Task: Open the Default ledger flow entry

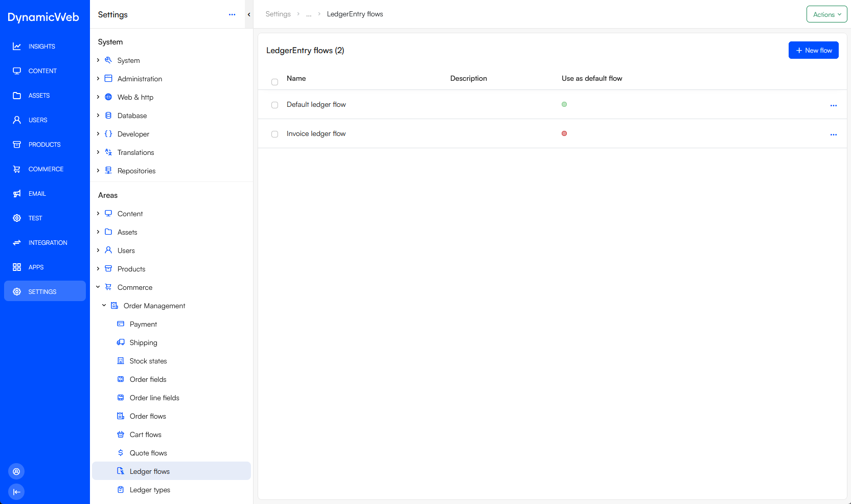Action: [316, 105]
